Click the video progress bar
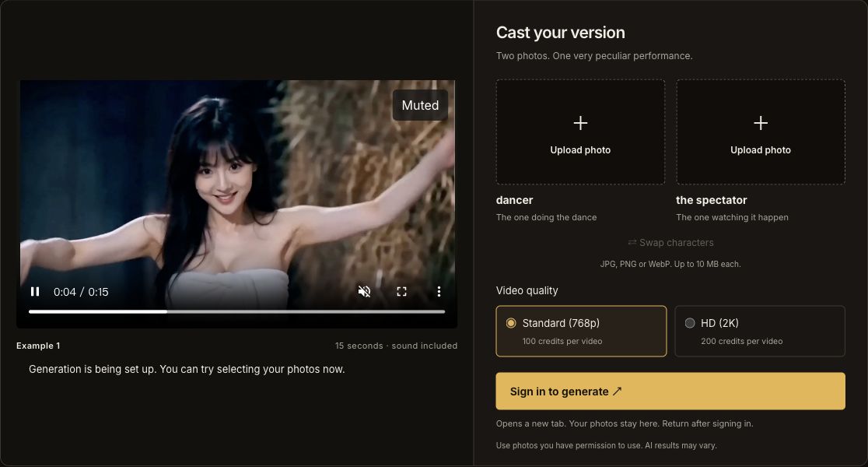The width and height of the screenshot is (868, 467). (237, 312)
